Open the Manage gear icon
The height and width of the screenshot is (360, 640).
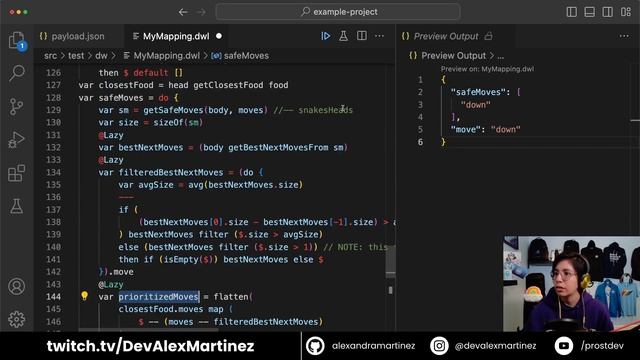tap(17, 319)
